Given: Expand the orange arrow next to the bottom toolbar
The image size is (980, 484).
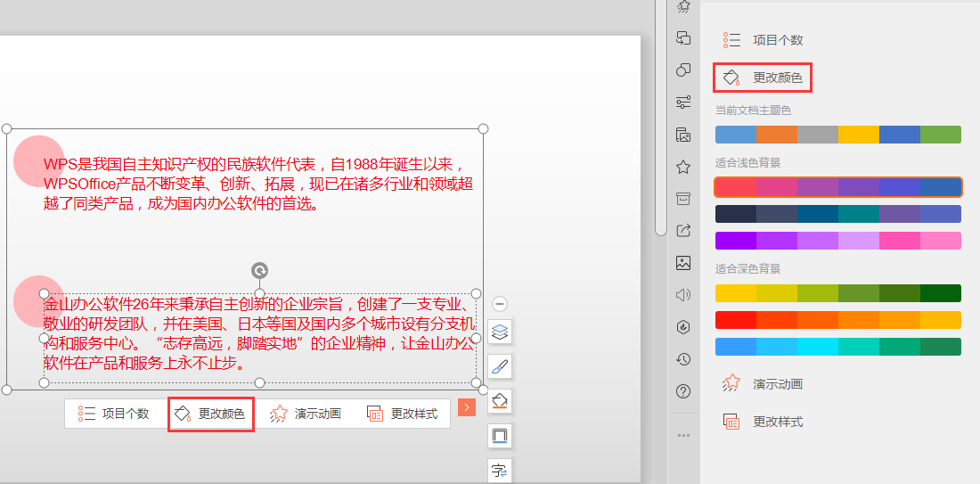Looking at the screenshot, I should (x=467, y=407).
